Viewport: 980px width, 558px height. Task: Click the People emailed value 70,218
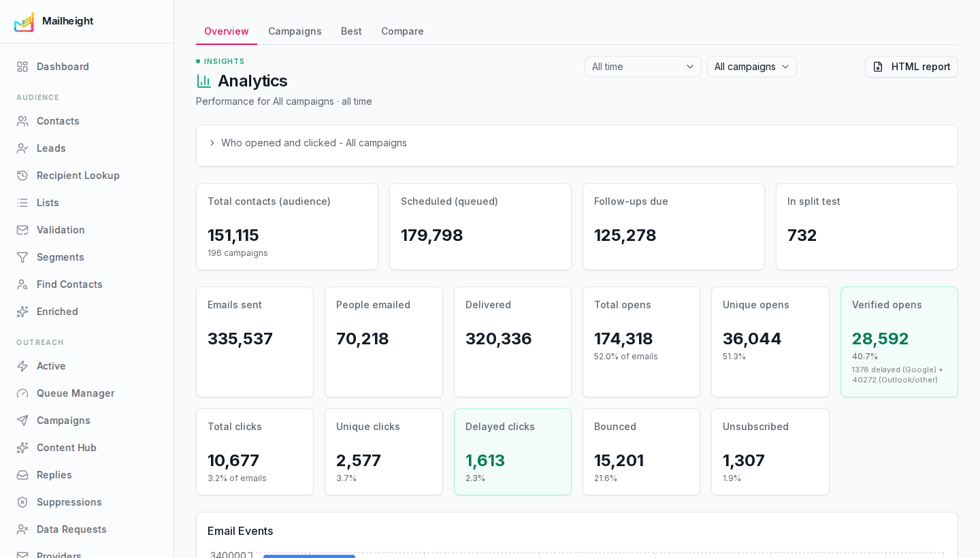coord(363,339)
